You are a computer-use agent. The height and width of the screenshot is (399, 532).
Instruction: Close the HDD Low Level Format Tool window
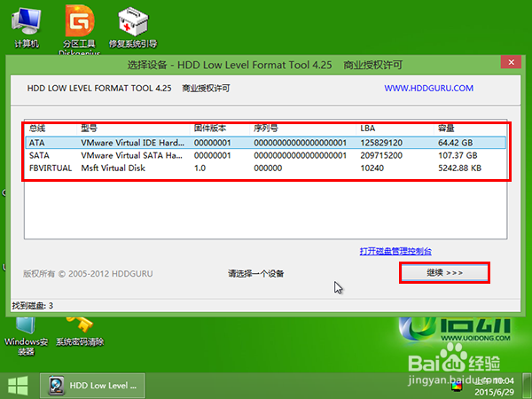tap(511, 62)
